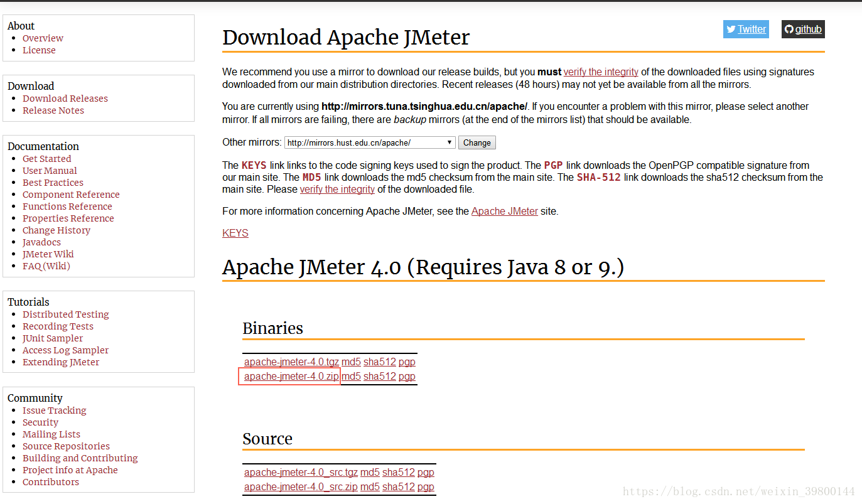The image size is (862, 504).
Task: Open pgp for apache-jmeter-4.0_src.tgz
Action: [426, 473]
